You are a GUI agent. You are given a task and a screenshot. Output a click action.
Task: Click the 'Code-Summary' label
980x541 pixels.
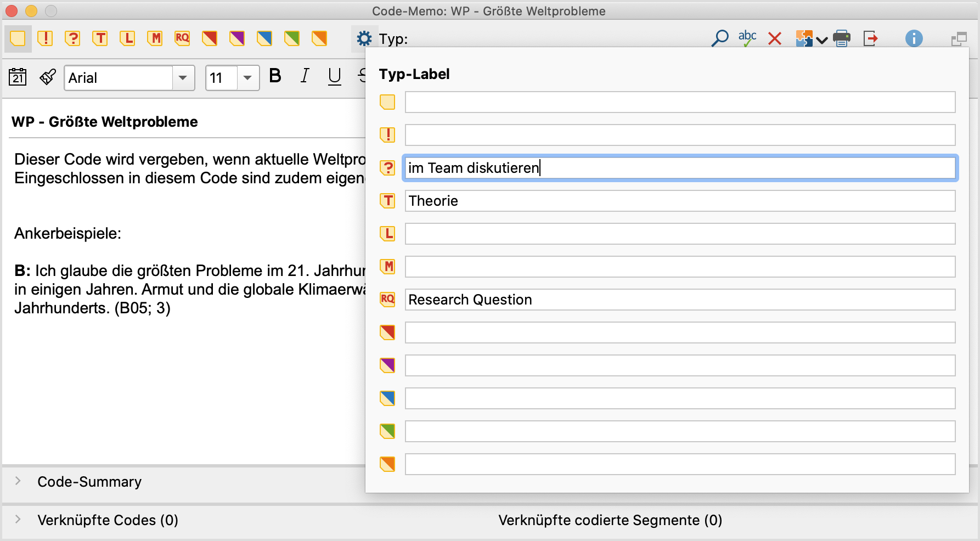pos(89,482)
